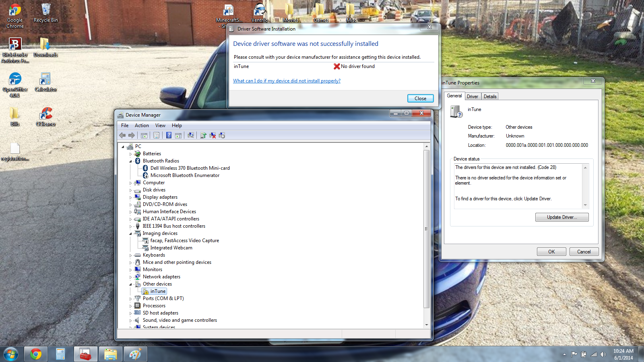Select the inTune device in tree
The image size is (644, 362).
(x=158, y=291)
